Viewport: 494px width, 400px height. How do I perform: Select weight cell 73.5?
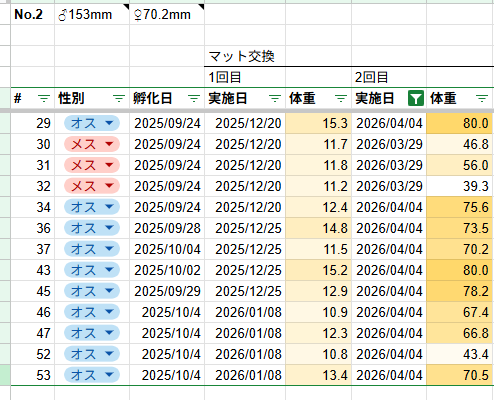click(x=460, y=228)
